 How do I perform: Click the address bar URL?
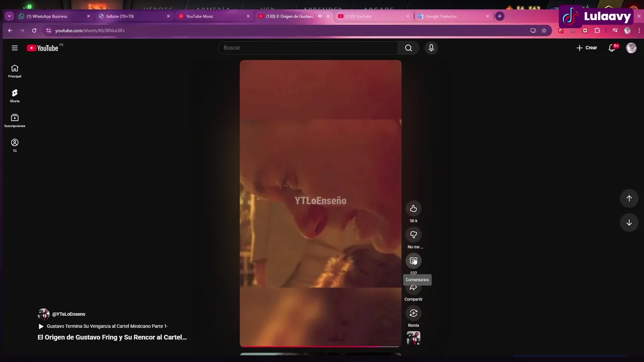click(90, 31)
